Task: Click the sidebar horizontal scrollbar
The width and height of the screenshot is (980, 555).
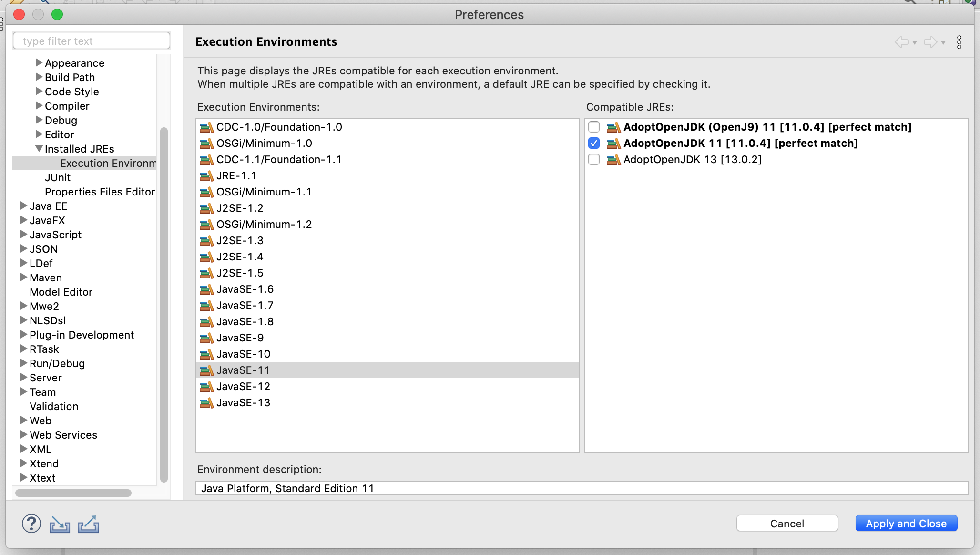Action: tap(73, 493)
